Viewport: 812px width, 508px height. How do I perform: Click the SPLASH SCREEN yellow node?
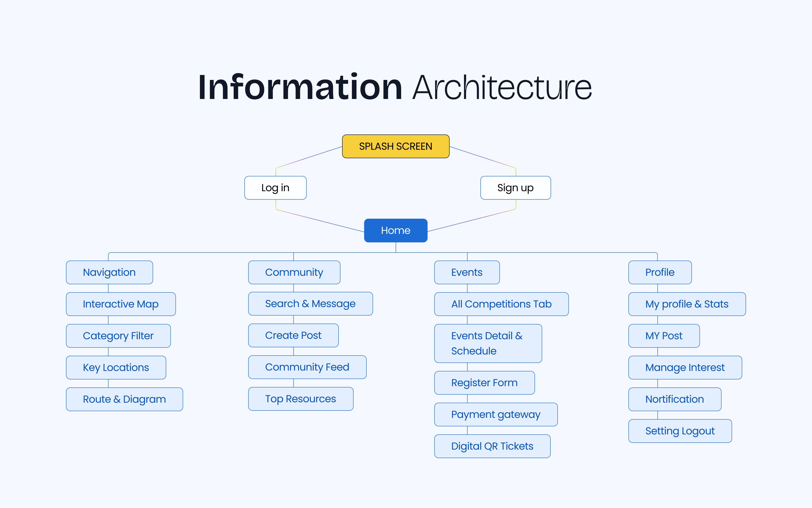point(395,147)
